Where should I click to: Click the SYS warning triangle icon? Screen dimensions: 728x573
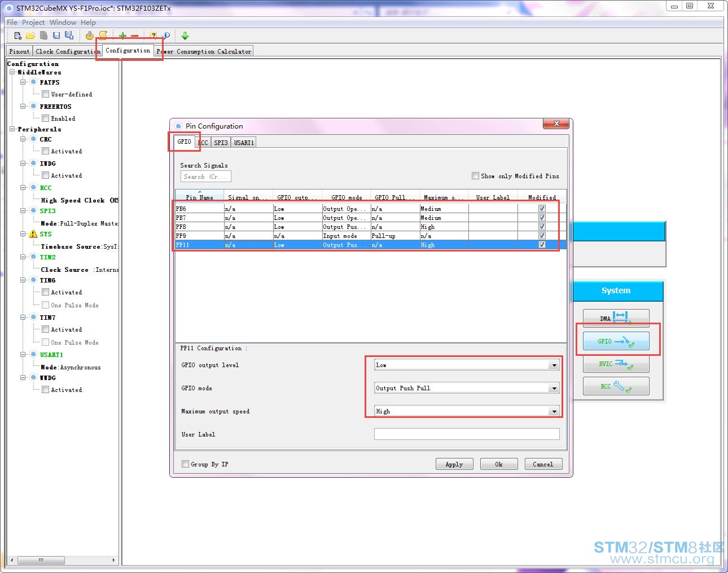coord(33,234)
